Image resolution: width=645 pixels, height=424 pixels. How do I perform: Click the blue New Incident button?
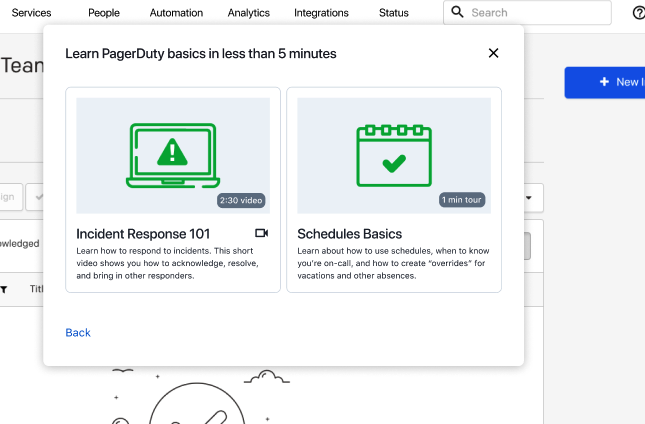pos(605,82)
